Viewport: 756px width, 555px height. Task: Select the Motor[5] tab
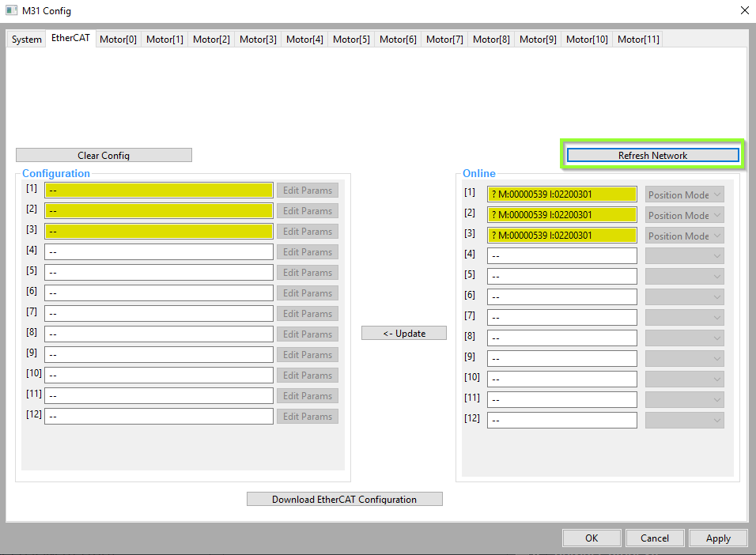(351, 39)
